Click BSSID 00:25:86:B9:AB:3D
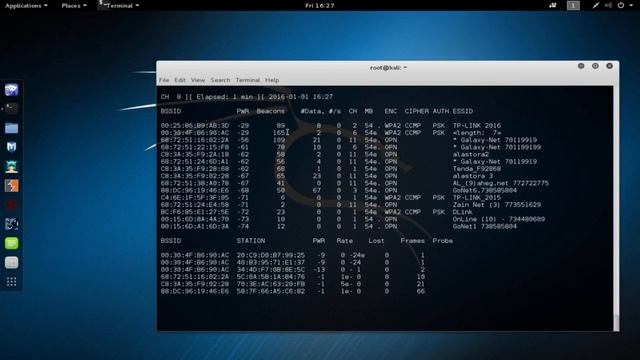This screenshot has width=640, height=360. [x=195, y=126]
